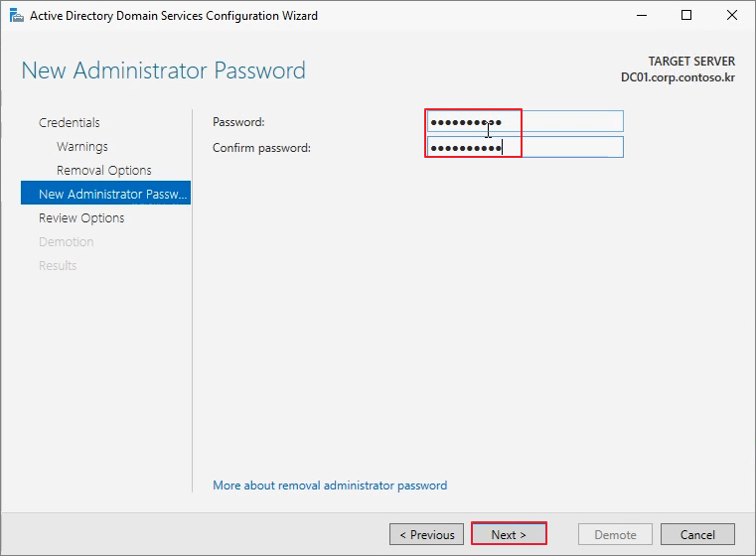
Task: Click the greyed-out Results step
Action: pos(58,265)
